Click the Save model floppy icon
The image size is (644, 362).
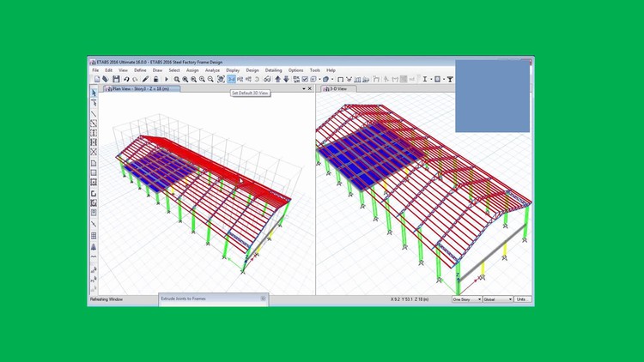[x=116, y=79]
